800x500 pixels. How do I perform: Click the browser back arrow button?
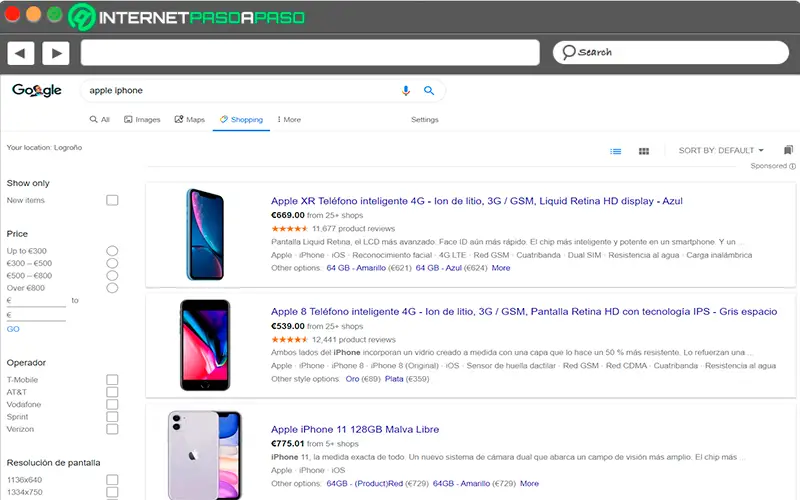pyautogui.click(x=21, y=52)
